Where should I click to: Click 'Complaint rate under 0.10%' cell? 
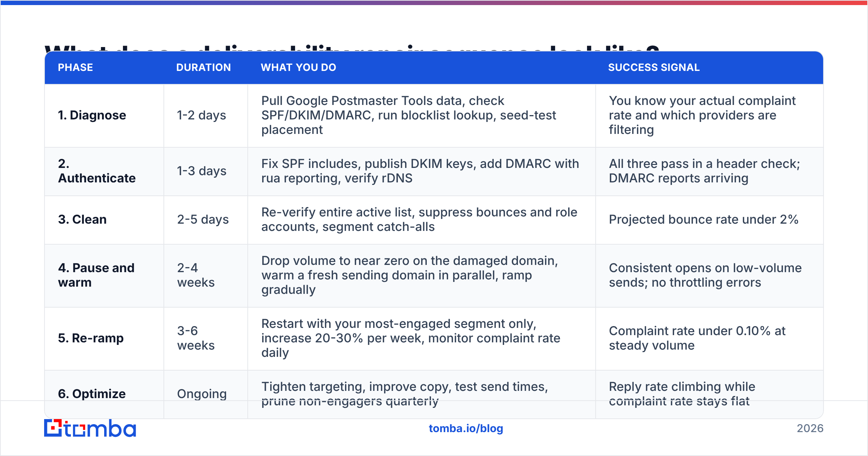(710, 338)
